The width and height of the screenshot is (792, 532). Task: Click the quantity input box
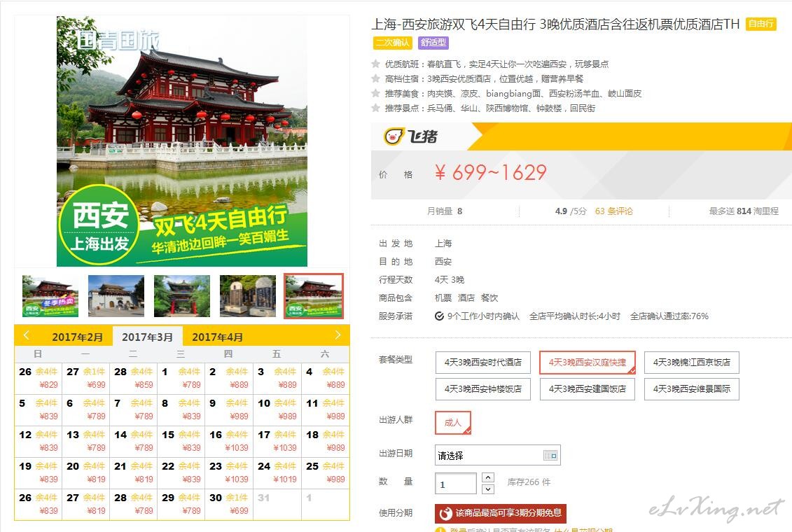click(456, 484)
